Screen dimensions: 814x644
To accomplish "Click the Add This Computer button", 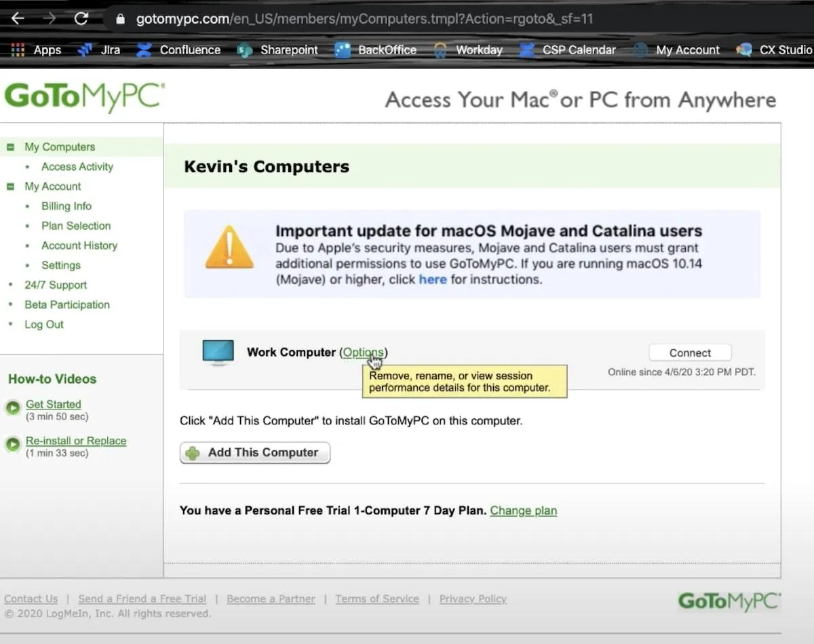I will coord(255,453).
